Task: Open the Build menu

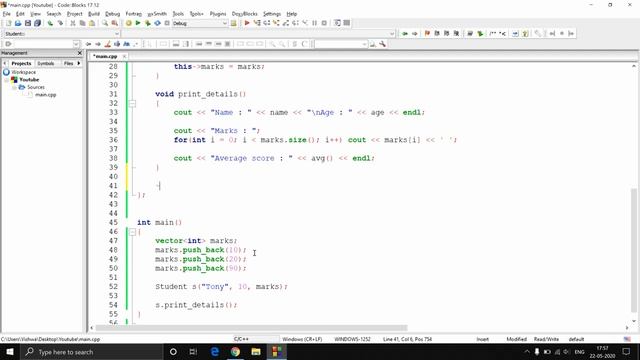Action: click(x=94, y=14)
